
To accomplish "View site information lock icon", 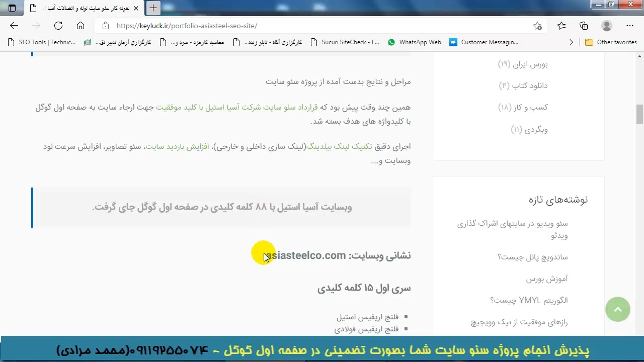I will (105, 26).
